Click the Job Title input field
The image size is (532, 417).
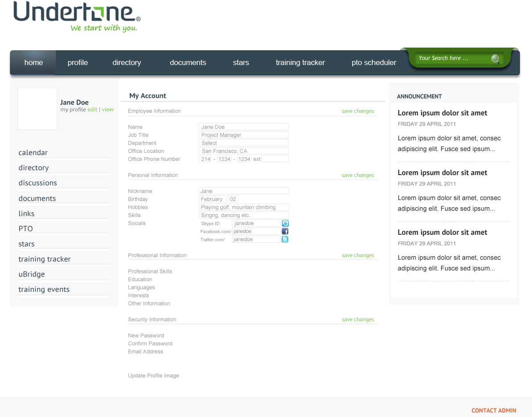(243, 135)
